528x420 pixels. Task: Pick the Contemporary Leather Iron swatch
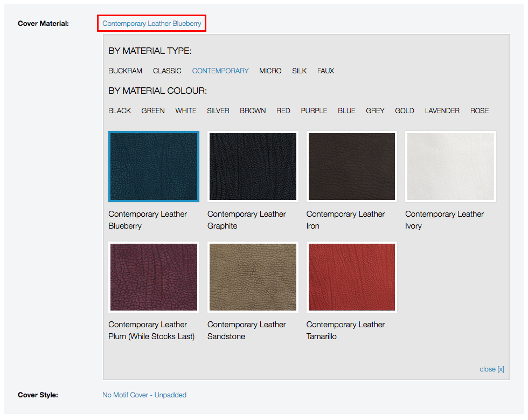[x=352, y=167]
